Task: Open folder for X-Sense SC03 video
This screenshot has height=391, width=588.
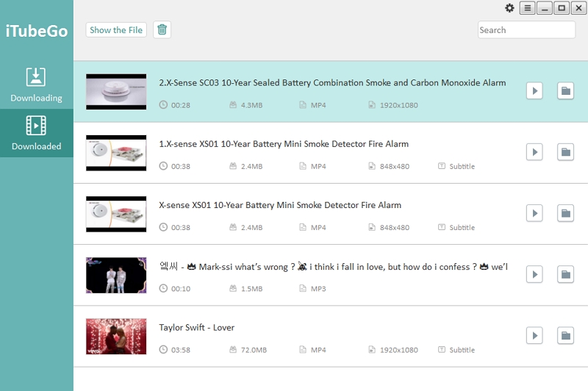Action: [565, 90]
